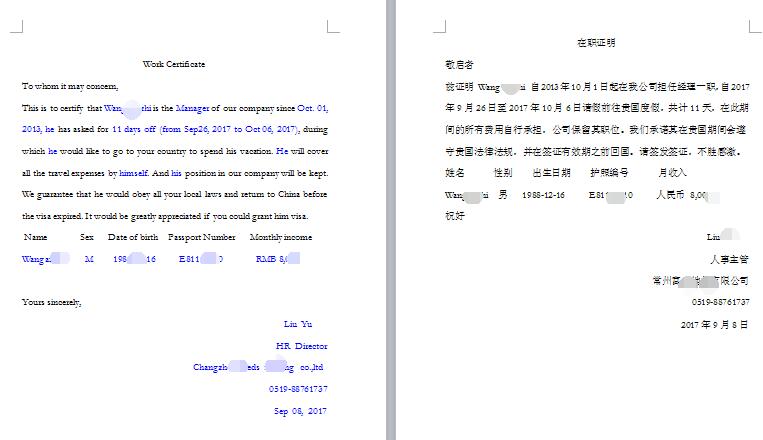This screenshot has width=763, height=440.
Task: Click the Chinese greeting '敬启者'
Action: [x=459, y=64]
